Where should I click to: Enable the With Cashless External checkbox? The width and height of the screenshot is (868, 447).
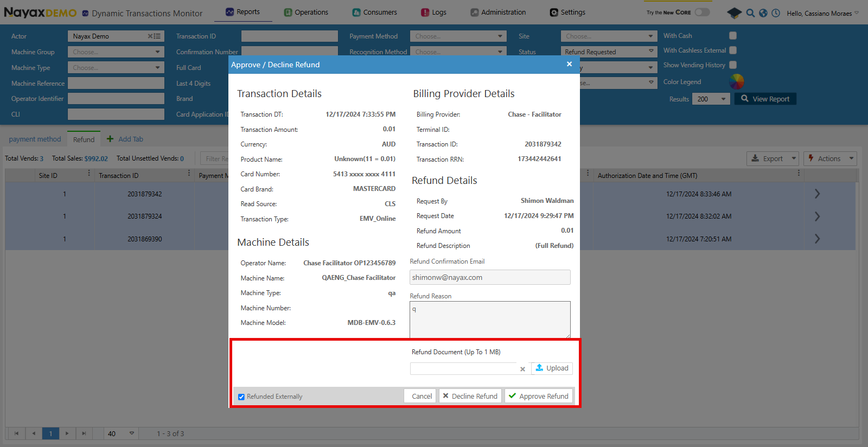pos(733,50)
